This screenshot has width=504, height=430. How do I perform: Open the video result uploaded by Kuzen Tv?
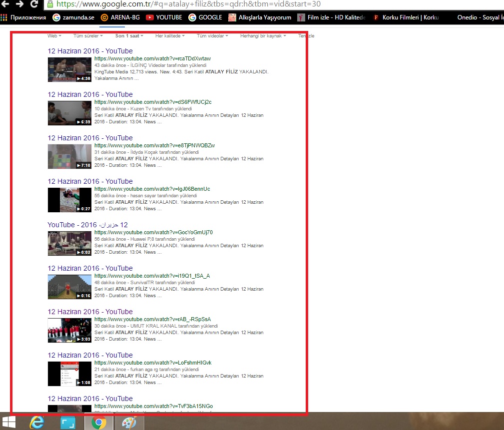tap(90, 94)
